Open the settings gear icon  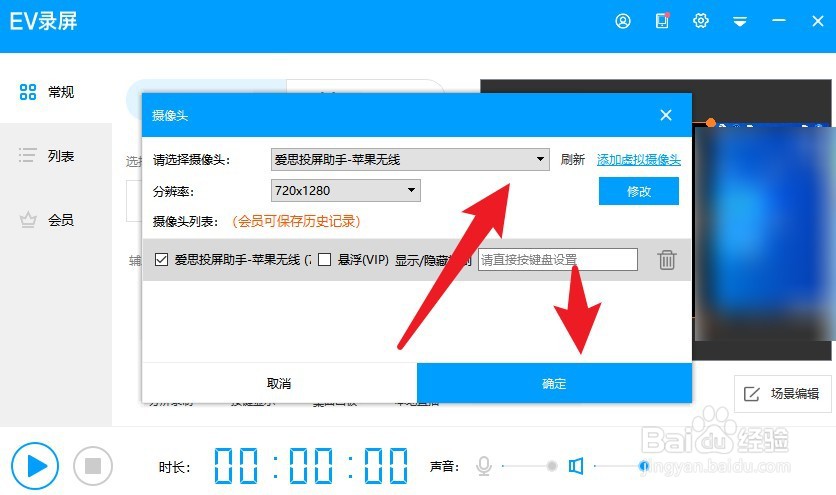click(x=701, y=21)
